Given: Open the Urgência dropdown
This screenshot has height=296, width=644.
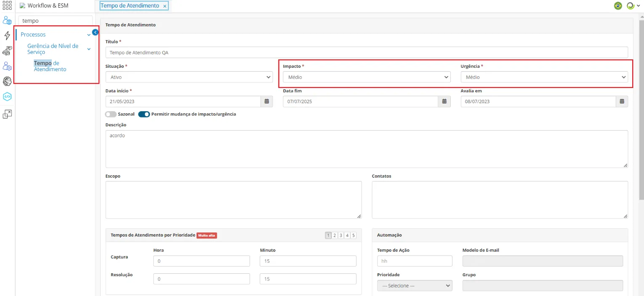Looking at the screenshot, I should [x=544, y=77].
